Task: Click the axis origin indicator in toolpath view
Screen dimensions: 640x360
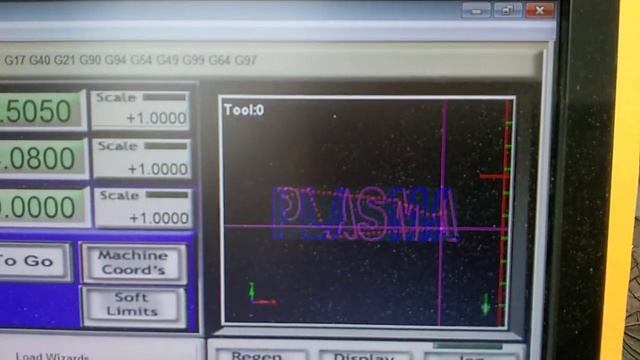Action: 261,294
